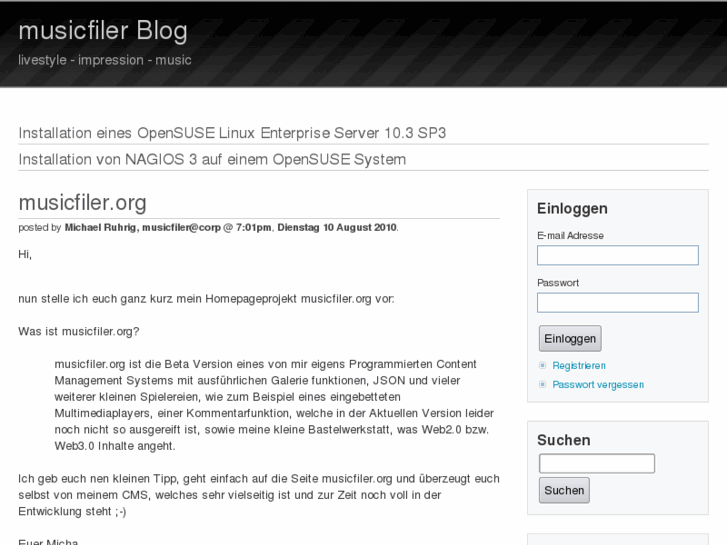Follow the Registrieren link

(x=579, y=365)
